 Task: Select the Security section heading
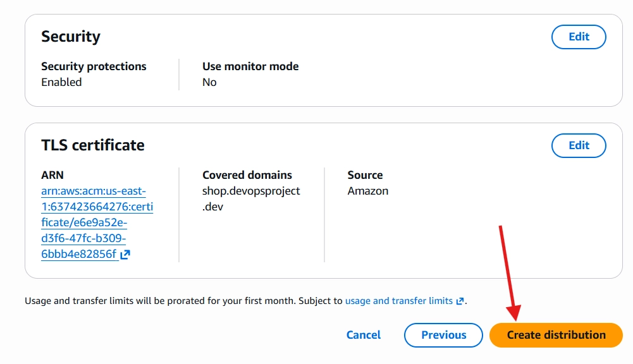[x=71, y=36]
